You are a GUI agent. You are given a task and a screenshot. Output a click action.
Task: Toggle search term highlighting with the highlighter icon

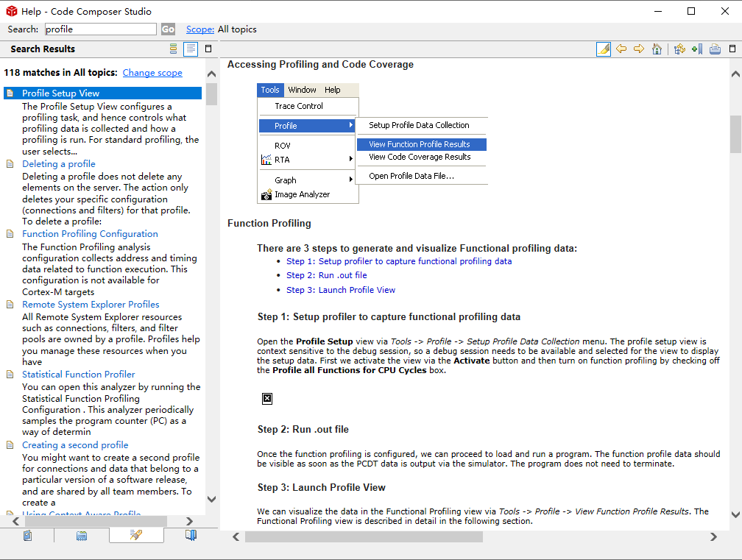[x=604, y=49]
